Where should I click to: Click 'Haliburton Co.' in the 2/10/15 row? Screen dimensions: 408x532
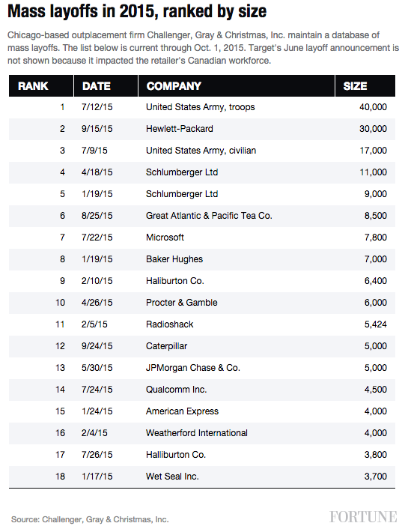(x=175, y=281)
